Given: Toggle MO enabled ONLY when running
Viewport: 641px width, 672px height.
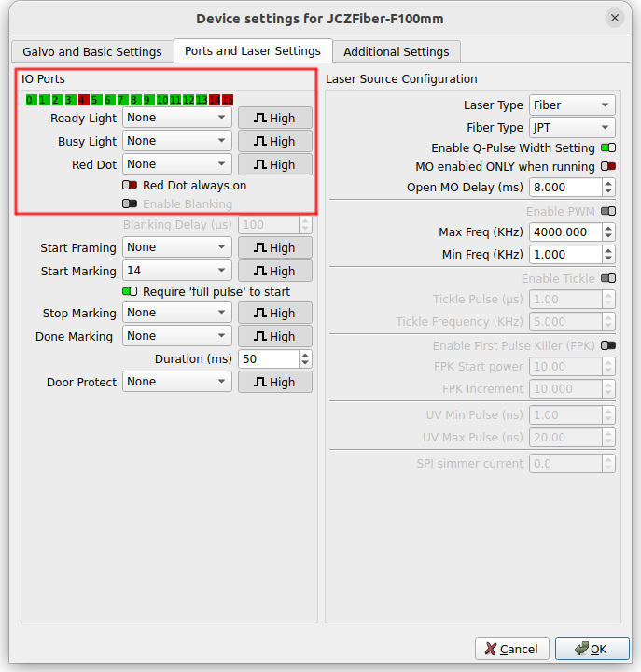Looking at the screenshot, I should [x=608, y=166].
